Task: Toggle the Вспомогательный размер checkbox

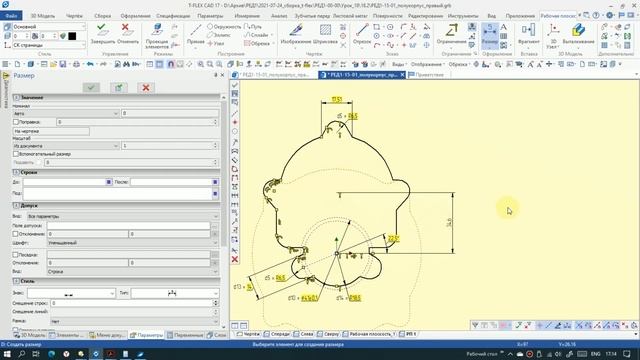Action: click(16, 154)
